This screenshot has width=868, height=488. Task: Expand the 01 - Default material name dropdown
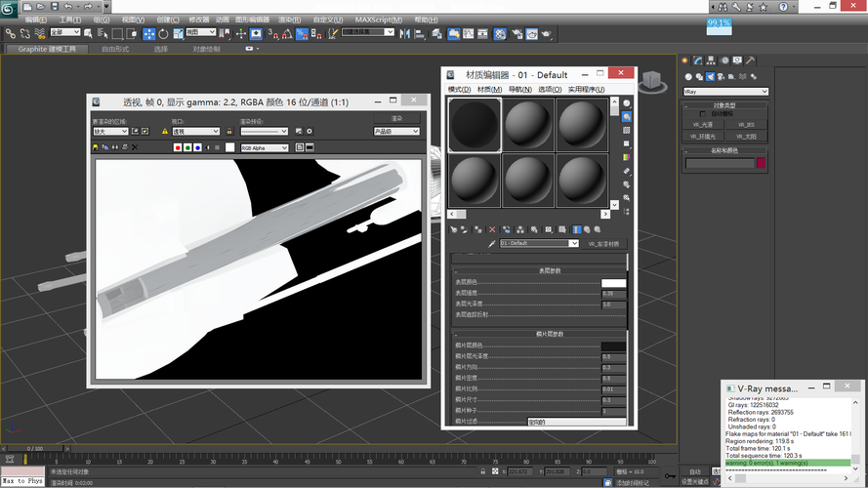click(575, 244)
